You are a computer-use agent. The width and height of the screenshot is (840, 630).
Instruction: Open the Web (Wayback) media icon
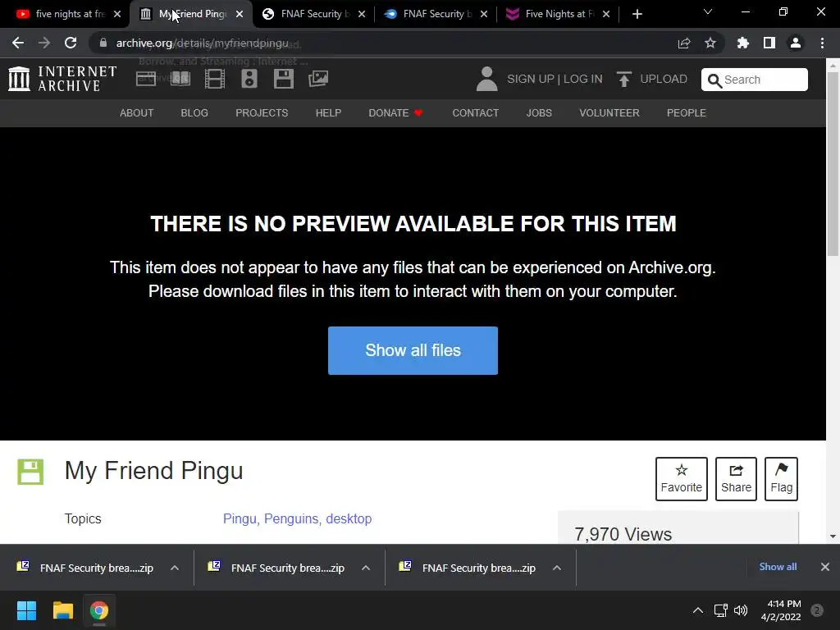click(146, 79)
